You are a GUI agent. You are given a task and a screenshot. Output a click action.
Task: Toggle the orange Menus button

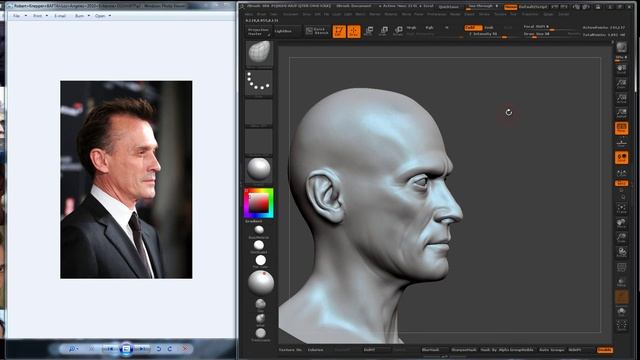click(510, 7)
